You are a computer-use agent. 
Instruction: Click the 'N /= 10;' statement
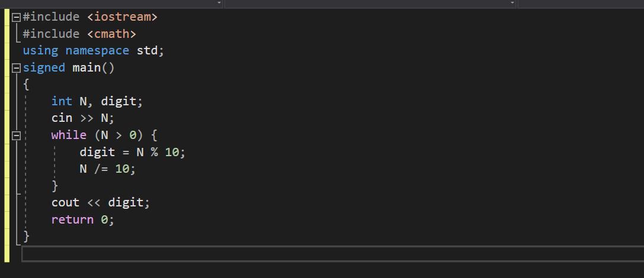click(108, 169)
